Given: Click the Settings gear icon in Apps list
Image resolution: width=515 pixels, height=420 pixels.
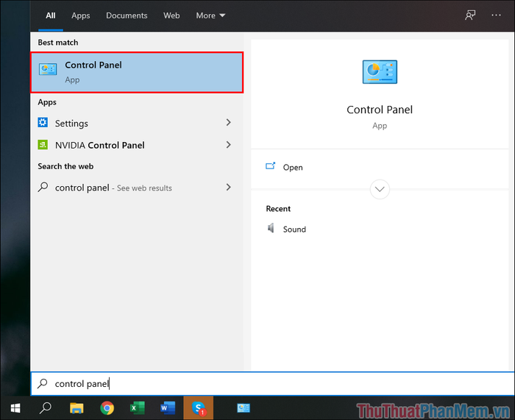Looking at the screenshot, I should point(43,123).
